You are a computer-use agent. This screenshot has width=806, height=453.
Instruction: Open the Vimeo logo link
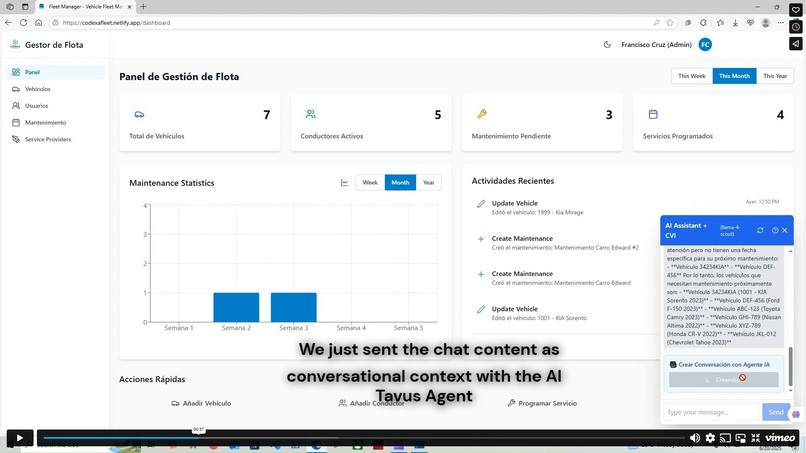point(780,438)
